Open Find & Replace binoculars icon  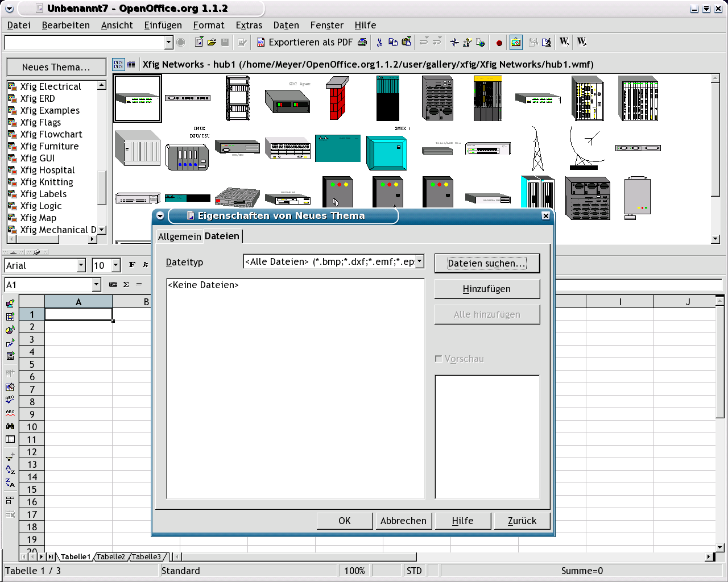(10, 426)
